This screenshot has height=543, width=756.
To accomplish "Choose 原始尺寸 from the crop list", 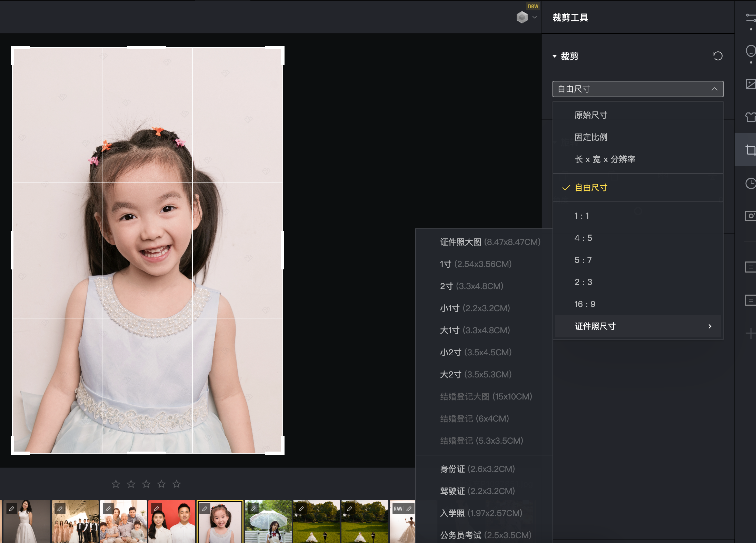I will click(x=638, y=115).
